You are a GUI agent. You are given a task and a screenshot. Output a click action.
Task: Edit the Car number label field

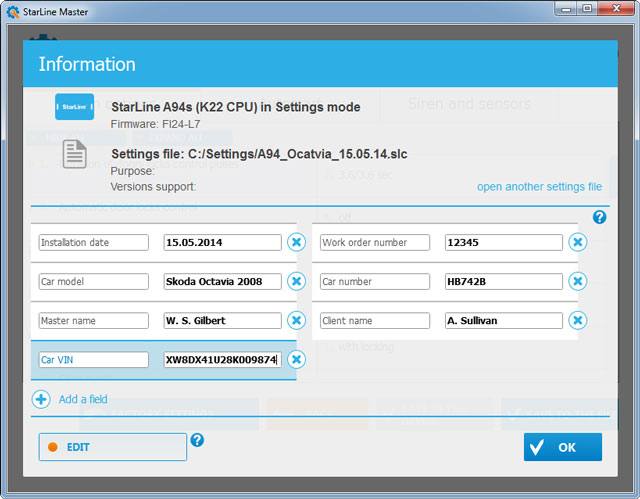(x=375, y=282)
